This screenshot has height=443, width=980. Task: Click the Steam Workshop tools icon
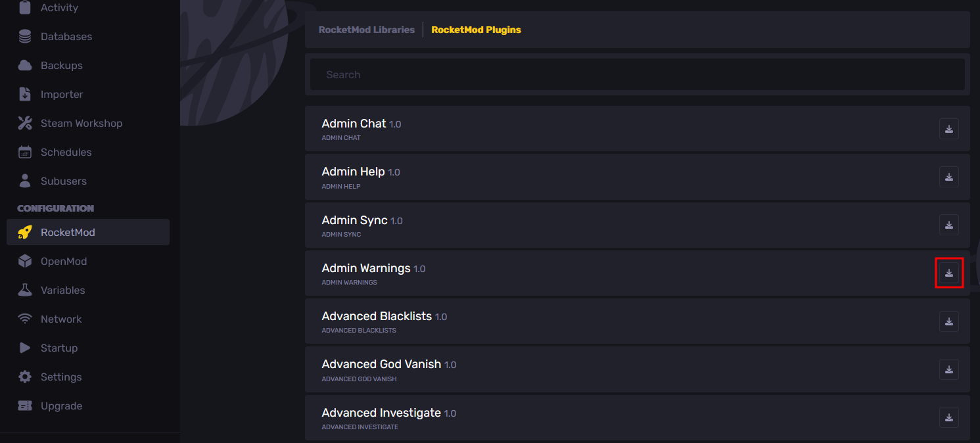tap(25, 124)
